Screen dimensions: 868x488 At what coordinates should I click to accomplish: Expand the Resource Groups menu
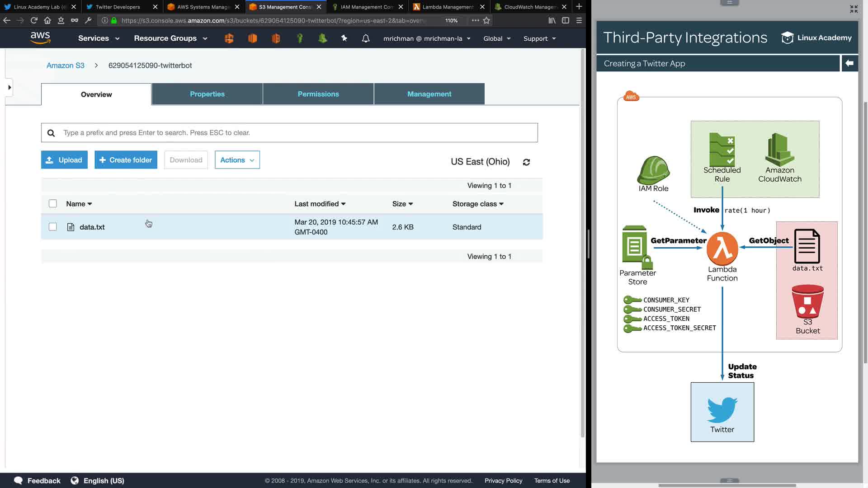point(170,38)
